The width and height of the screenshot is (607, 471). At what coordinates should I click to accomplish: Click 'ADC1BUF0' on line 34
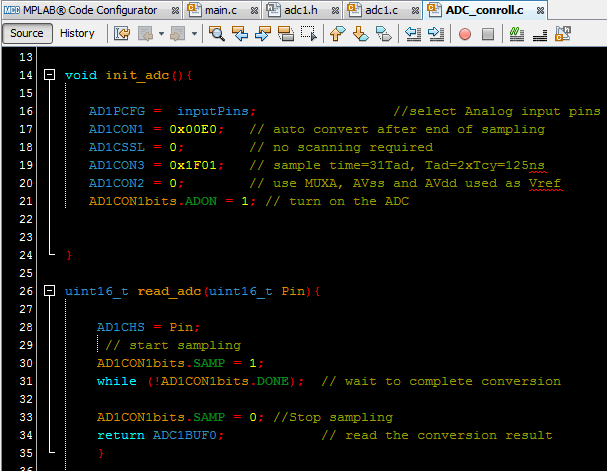184,435
